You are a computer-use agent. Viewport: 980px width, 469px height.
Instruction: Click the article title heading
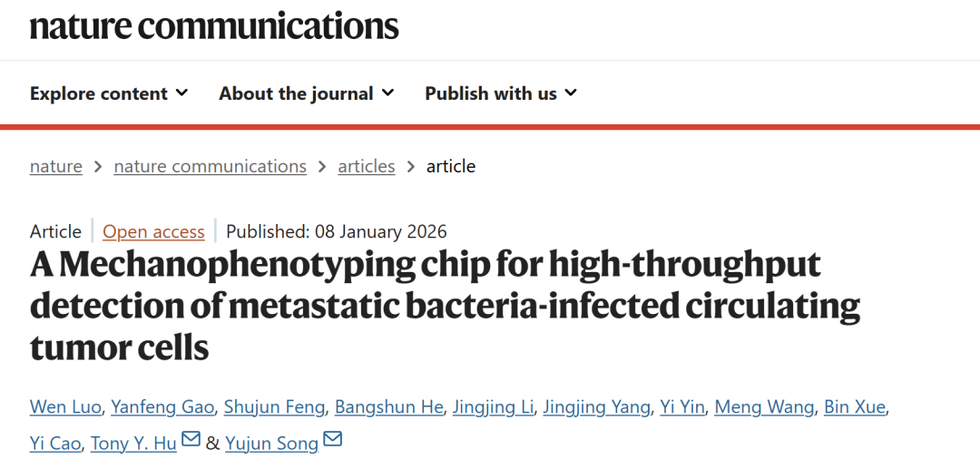[x=445, y=306]
